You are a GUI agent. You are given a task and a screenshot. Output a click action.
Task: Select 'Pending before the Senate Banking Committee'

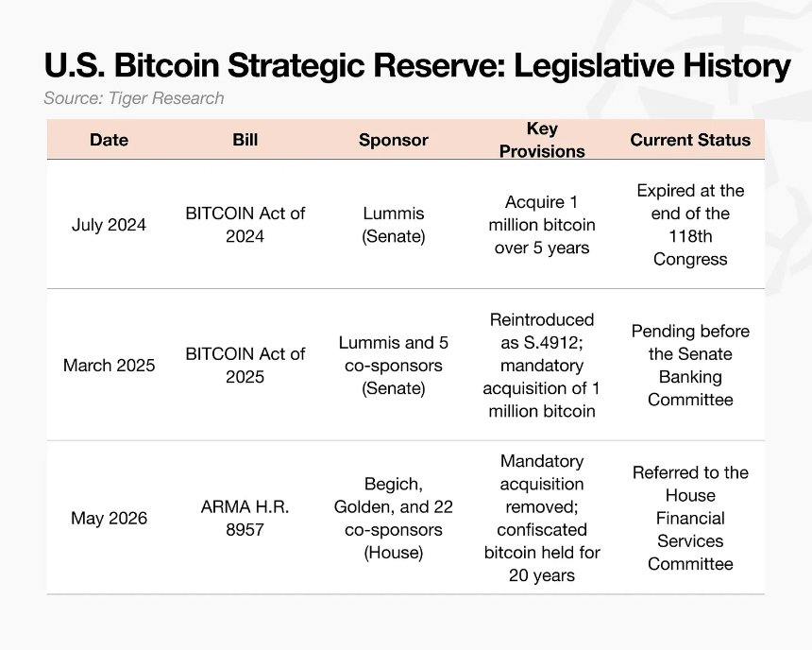click(x=690, y=365)
